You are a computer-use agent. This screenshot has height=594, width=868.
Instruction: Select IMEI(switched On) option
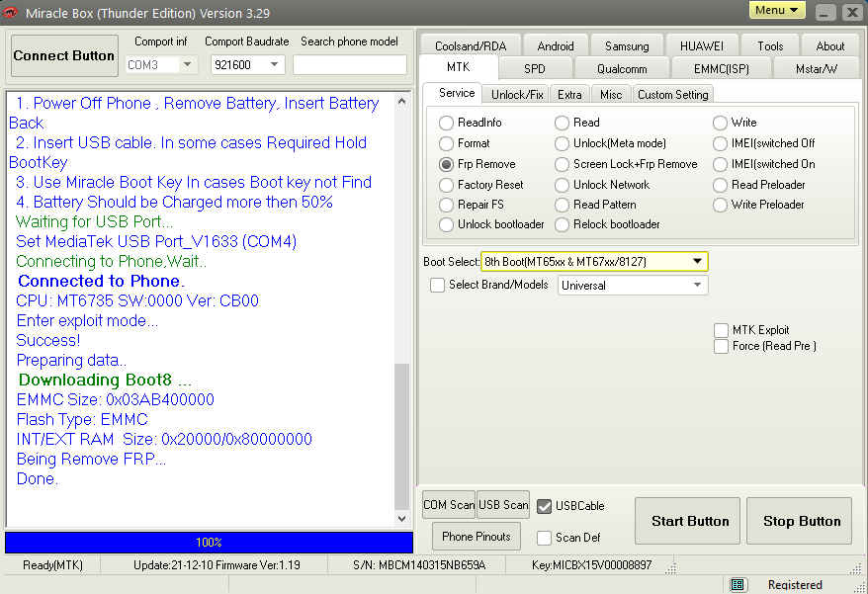coord(720,164)
